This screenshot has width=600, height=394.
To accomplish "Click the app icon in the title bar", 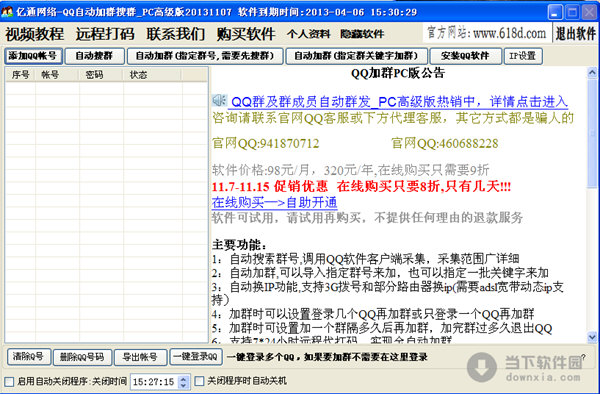I will click(x=7, y=12).
